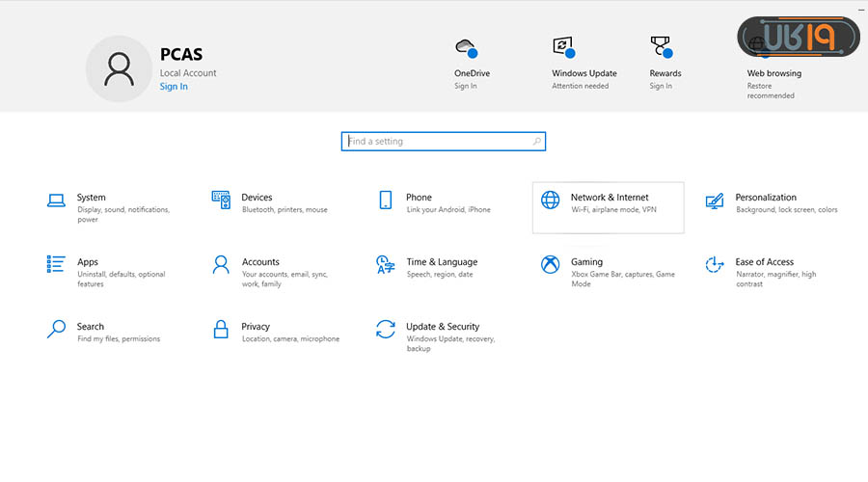Click the Ease of Access icon

click(715, 264)
